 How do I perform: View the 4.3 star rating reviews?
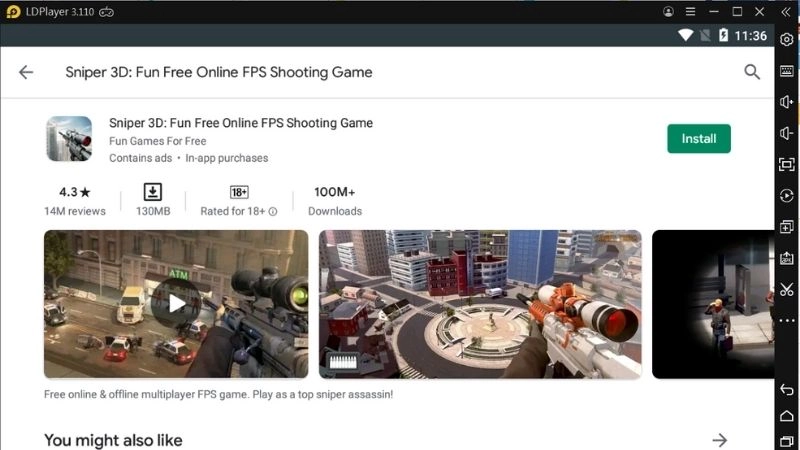click(75, 201)
